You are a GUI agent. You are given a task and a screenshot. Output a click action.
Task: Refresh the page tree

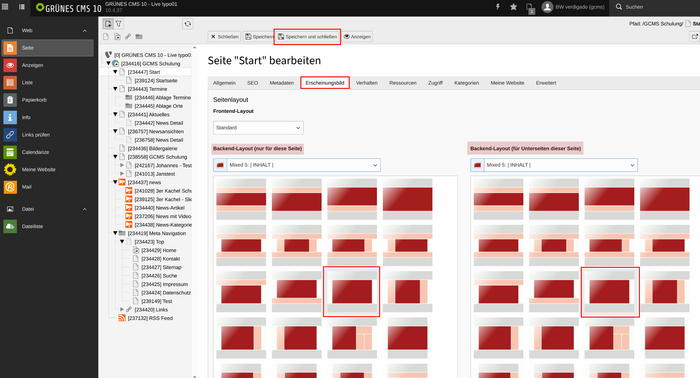pos(188,24)
